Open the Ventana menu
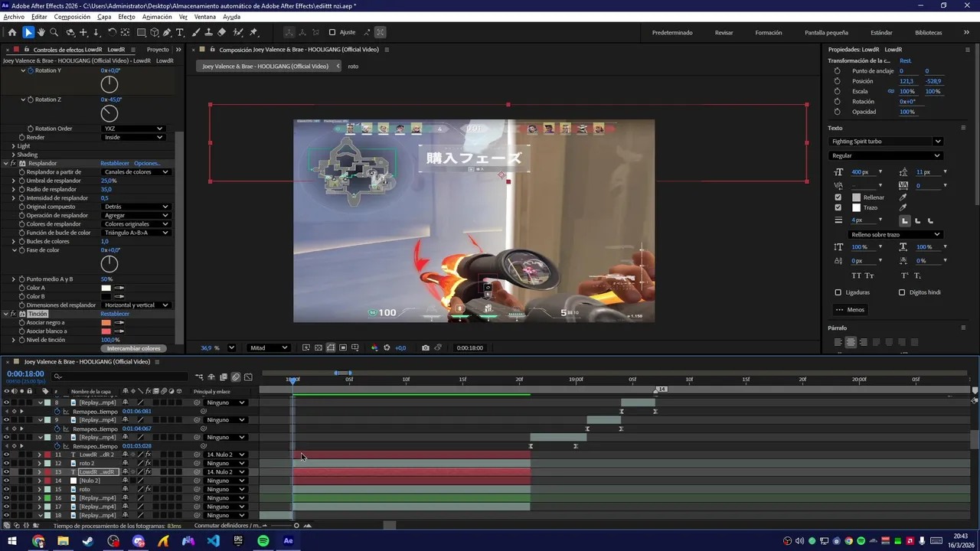This screenshot has width=980, height=551. click(204, 17)
